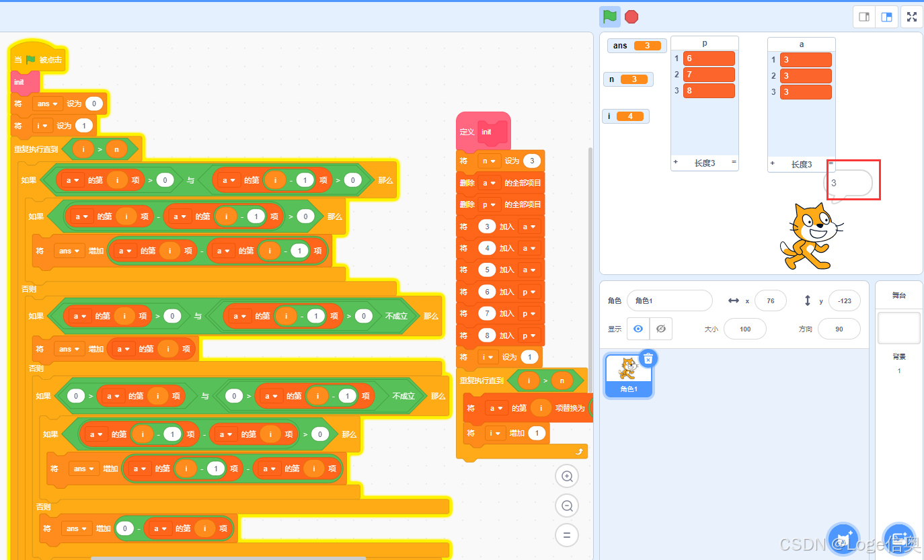
Task: Edit the sprite x position field
Action: [771, 301]
